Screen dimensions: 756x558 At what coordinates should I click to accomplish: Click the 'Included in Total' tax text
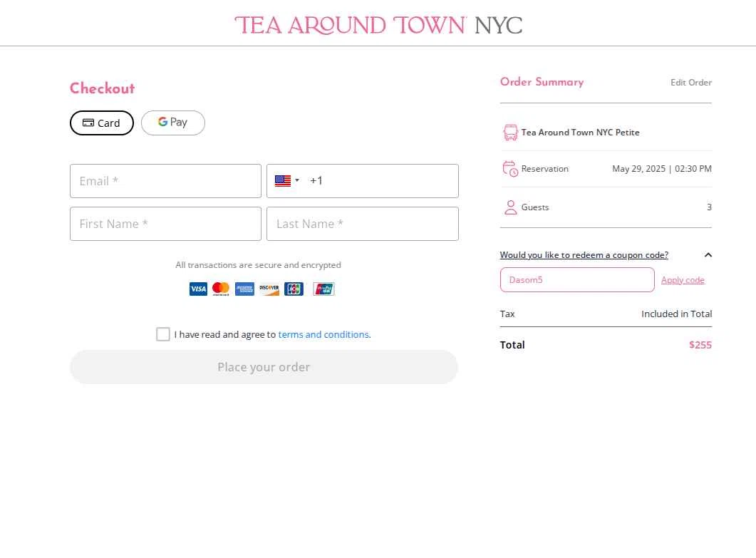click(x=676, y=314)
